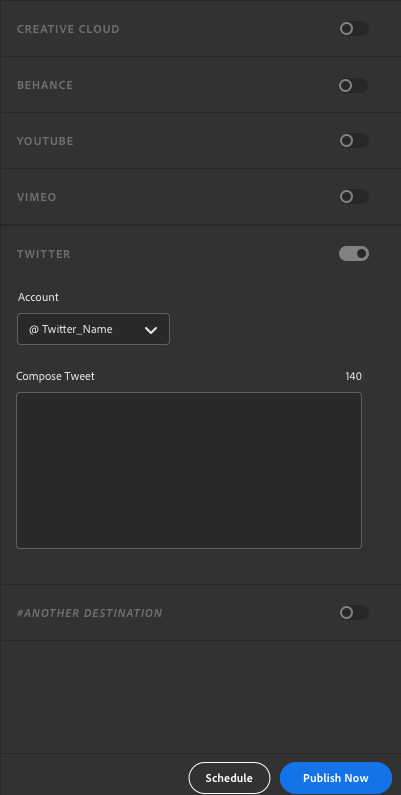This screenshot has width=401, height=795.
Task: Switch on the Vimeo toggle
Action: point(354,196)
